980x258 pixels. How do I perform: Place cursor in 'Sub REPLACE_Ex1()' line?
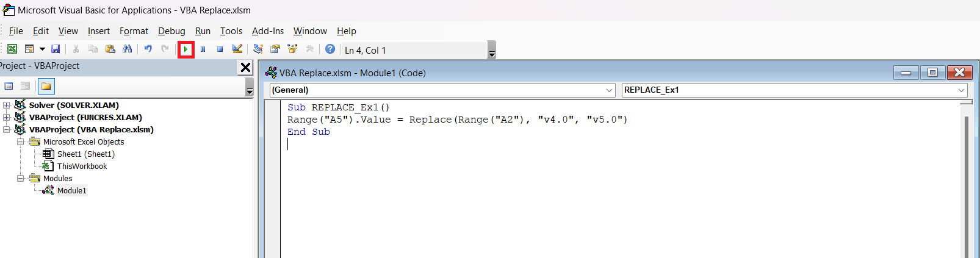[339, 107]
